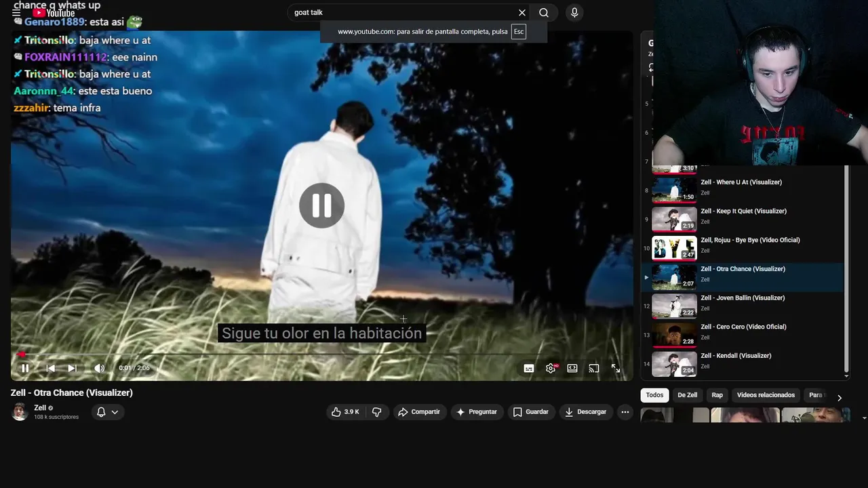The width and height of the screenshot is (868, 488).
Task: Share the video using Compartir
Action: click(x=420, y=412)
